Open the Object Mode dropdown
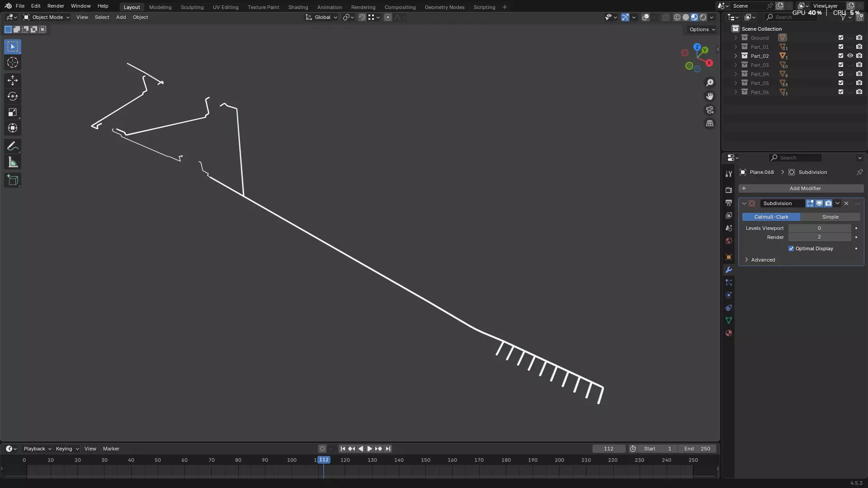868x488 pixels. 47,17
